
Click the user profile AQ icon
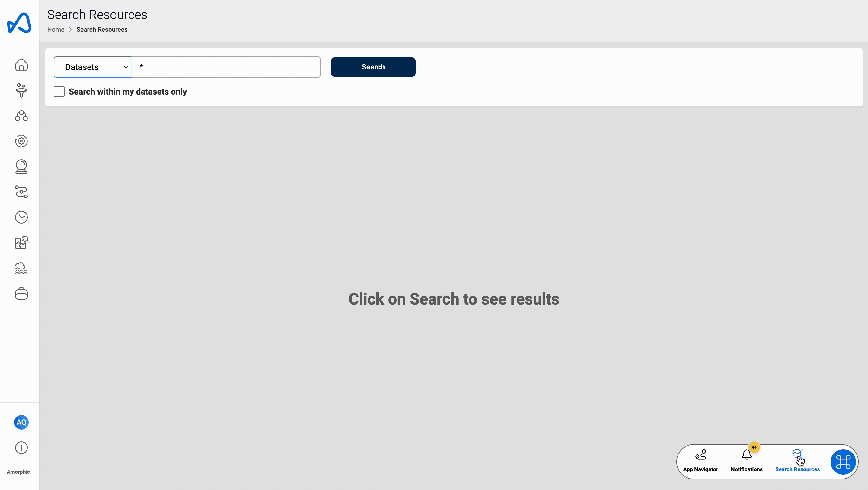click(21, 422)
